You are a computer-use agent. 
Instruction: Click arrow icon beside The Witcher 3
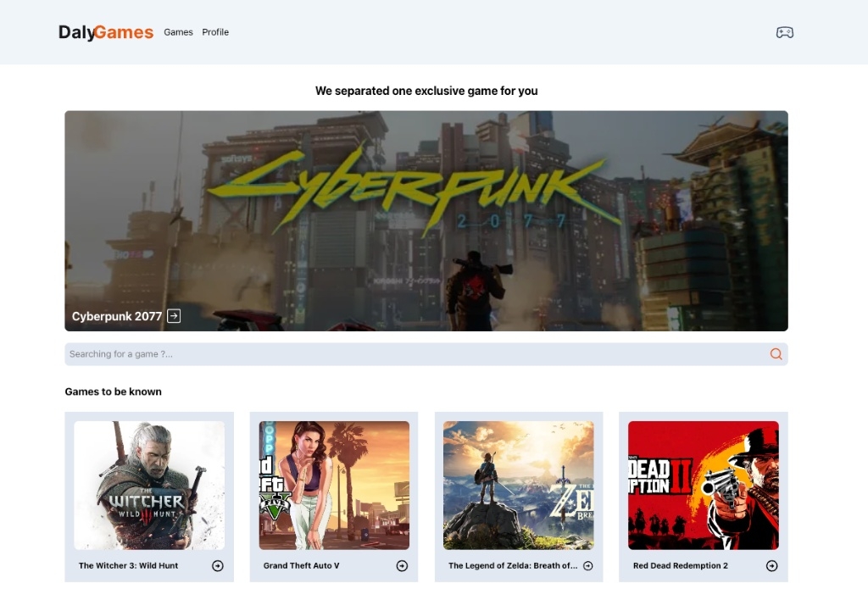pyautogui.click(x=218, y=566)
